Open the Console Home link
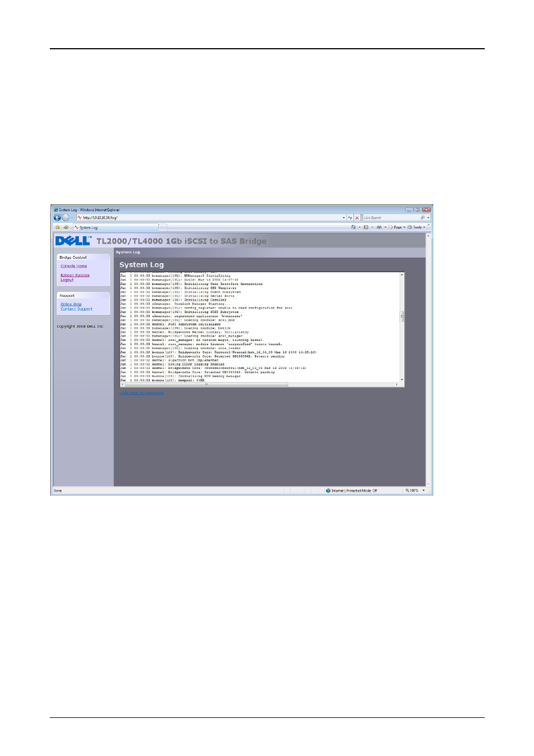The width and height of the screenshot is (534, 756). point(74,266)
